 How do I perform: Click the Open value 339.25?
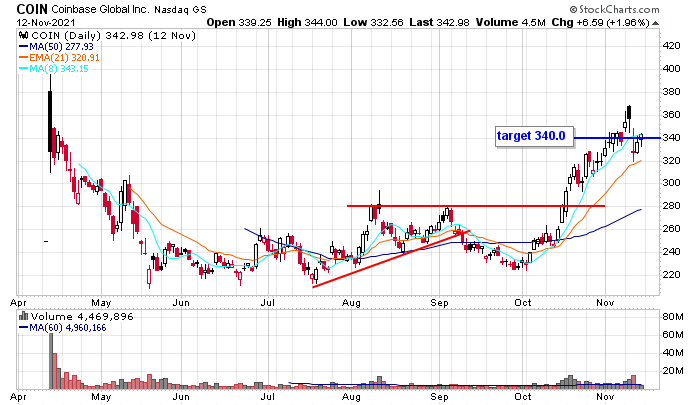[254, 22]
